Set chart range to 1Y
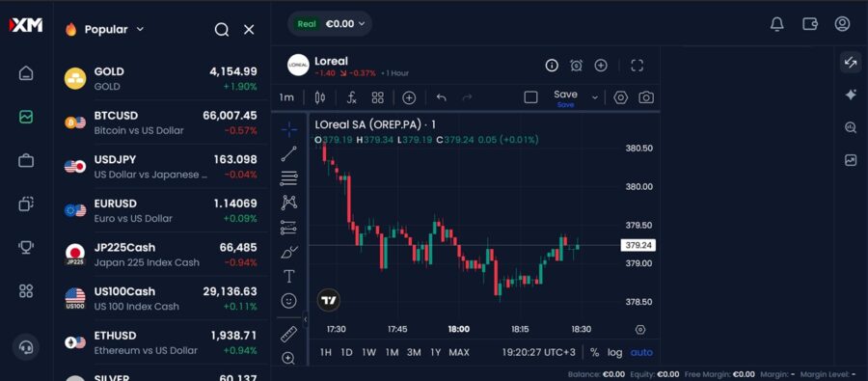Image resolution: width=868 pixels, height=381 pixels. click(436, 352)
